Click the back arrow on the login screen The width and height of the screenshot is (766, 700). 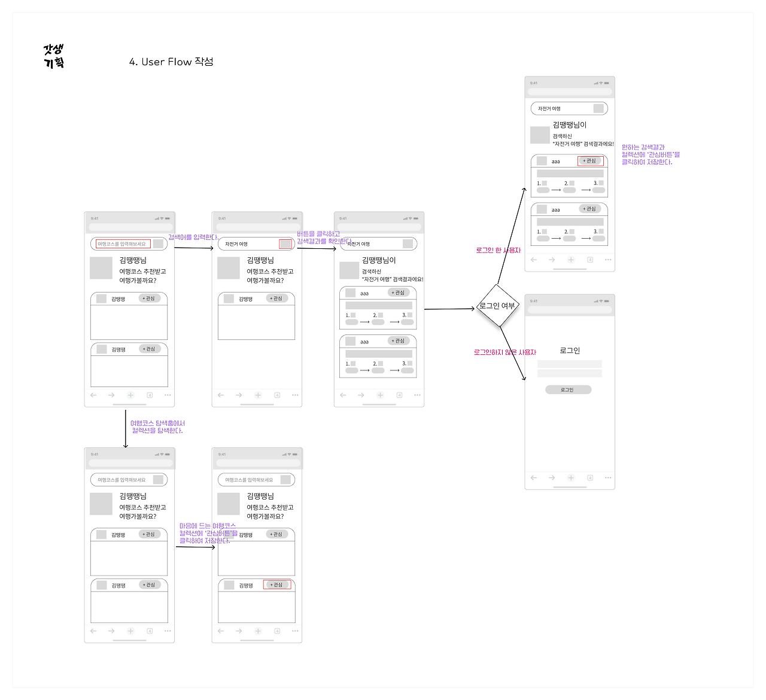coord(534,477)
